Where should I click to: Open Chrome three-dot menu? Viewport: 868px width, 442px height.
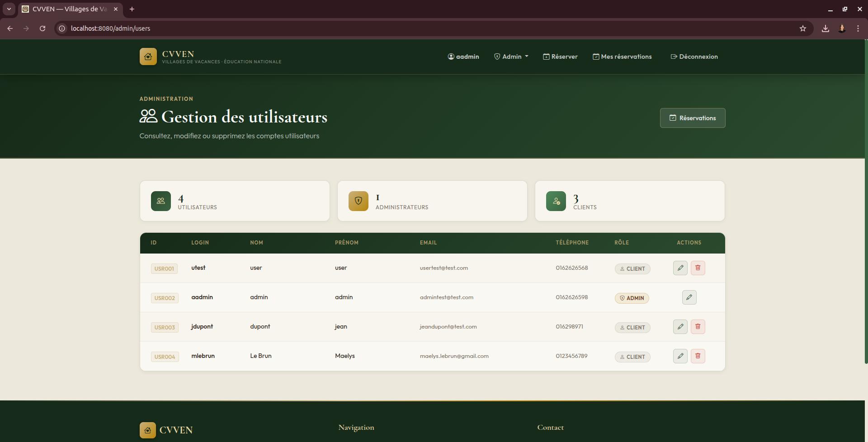pos(858,28)
